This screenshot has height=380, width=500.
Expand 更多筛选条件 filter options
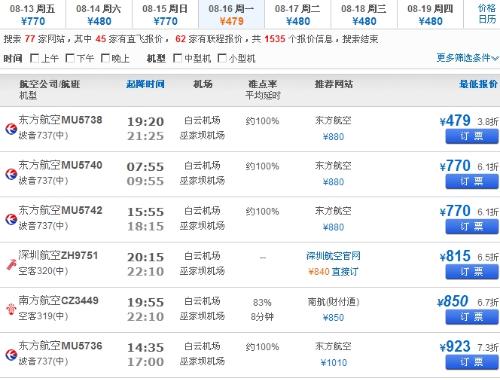(x=467, y=58)
